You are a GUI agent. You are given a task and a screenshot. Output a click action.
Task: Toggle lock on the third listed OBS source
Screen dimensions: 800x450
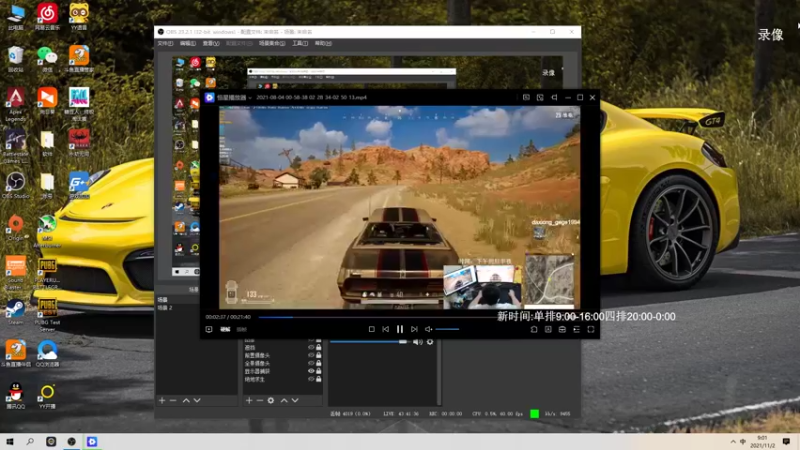pyautogui.click(x=319, y=355)
